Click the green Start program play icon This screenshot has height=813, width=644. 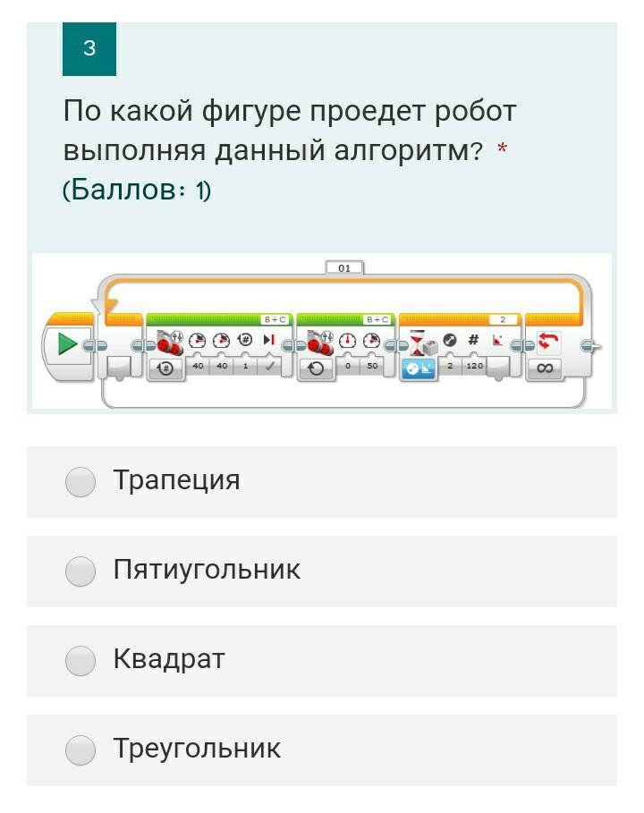point(67,344)
